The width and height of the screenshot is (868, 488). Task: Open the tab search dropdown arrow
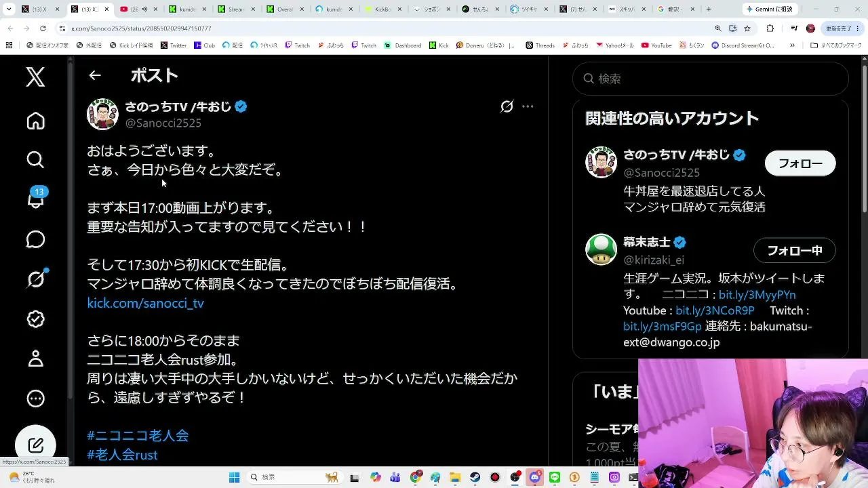[9, 9]
